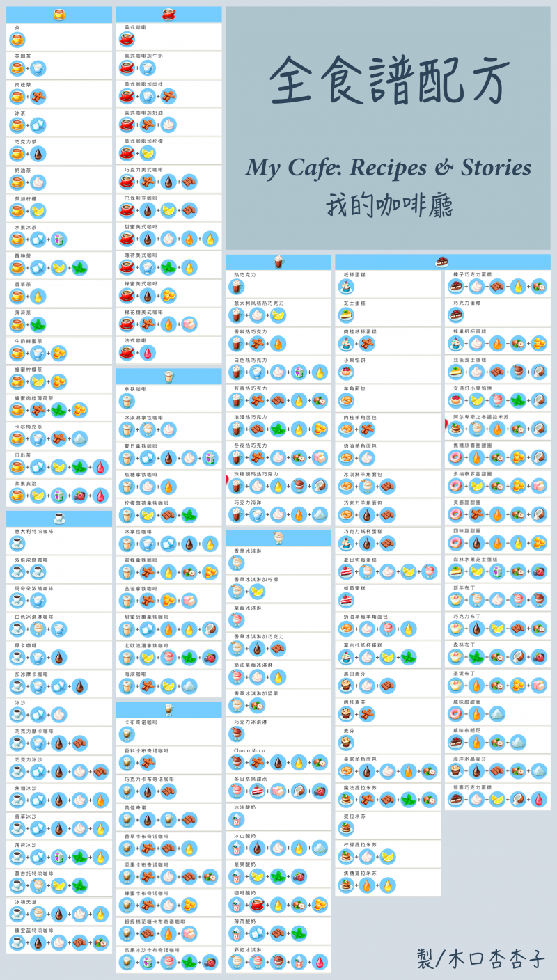557x980 pixels.
Task: Click the milk icon in the 英国茶 recipe
Action: pos(38,68)
